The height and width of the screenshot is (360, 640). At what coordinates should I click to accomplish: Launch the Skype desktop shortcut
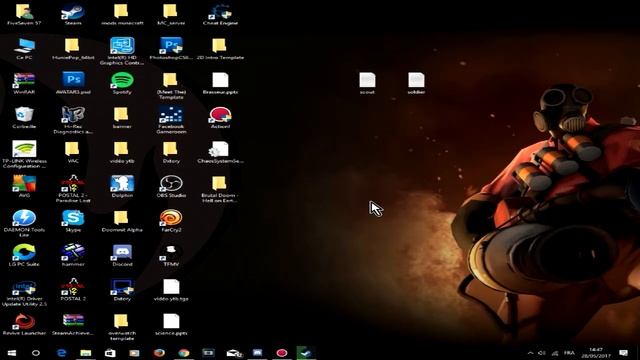(x=73, y=221)
